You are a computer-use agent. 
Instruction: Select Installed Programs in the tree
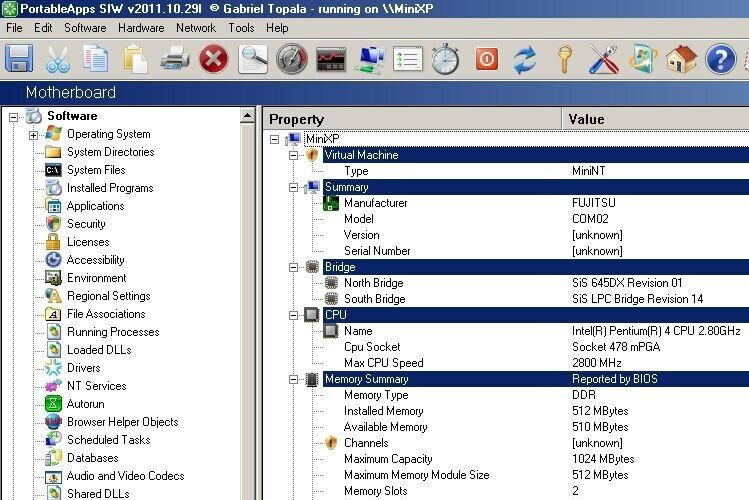pyautogui.click(x=110, y=188)
